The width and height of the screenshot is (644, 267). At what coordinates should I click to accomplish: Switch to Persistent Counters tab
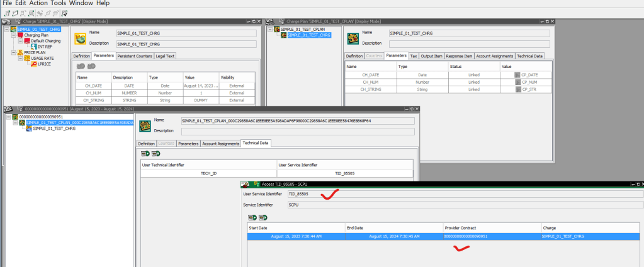point(135,56)
